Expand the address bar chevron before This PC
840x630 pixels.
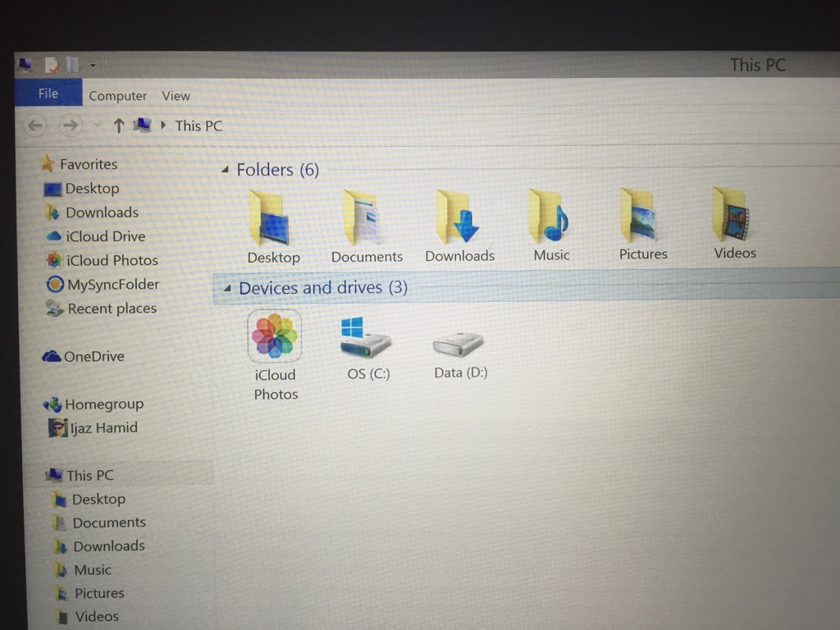163,126
